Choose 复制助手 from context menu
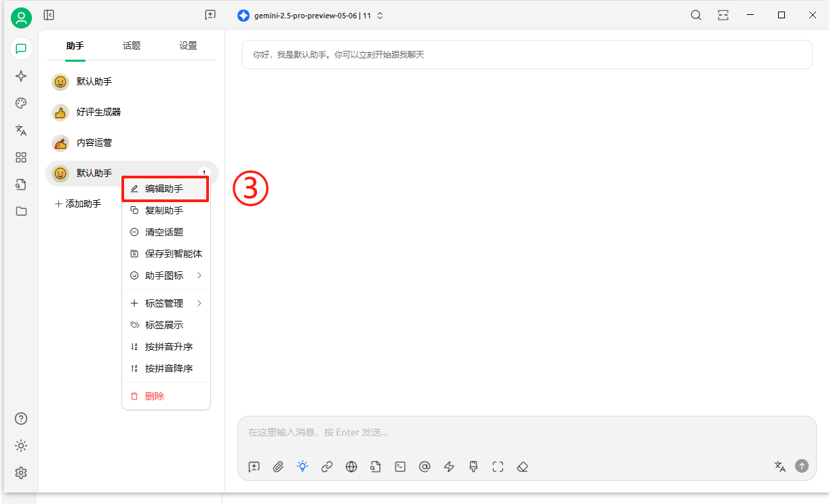This screenshot has height=504, width=829. pos(166,210)
